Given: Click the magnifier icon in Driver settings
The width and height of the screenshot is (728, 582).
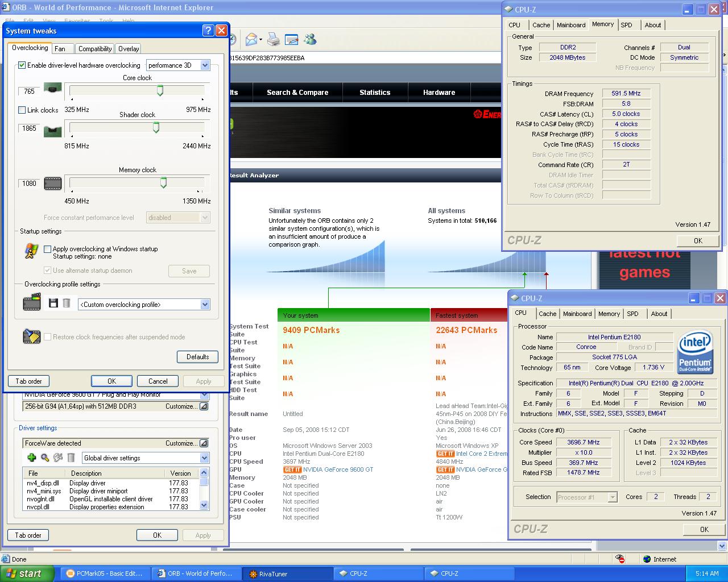Looking at the screenshot, I should (45, 458).
